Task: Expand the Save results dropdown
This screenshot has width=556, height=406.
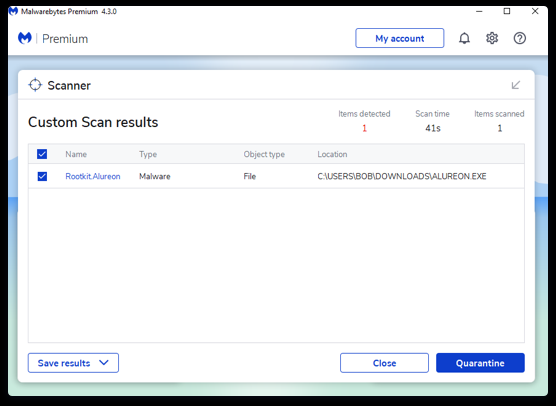Action: coord(73,363)
